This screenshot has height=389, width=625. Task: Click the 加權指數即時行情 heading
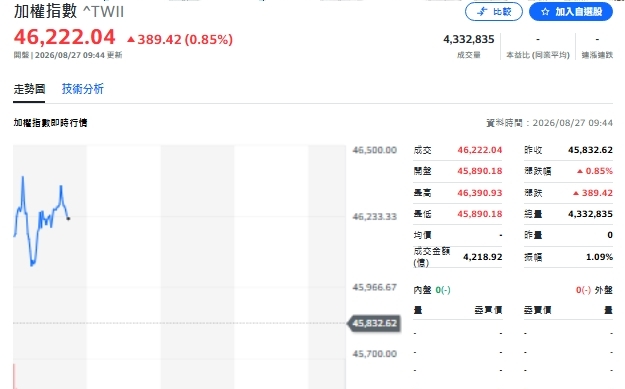pos(50,123)
